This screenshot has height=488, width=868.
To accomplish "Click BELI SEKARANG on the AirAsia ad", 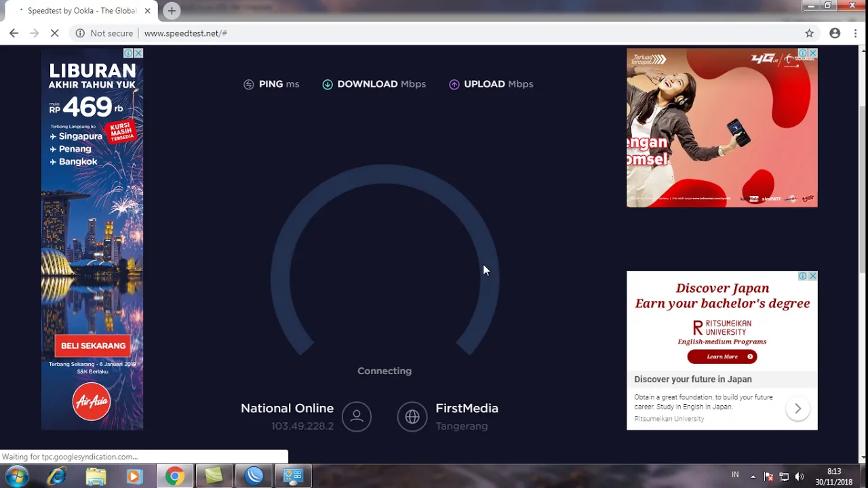I will (x=93, y=346).
